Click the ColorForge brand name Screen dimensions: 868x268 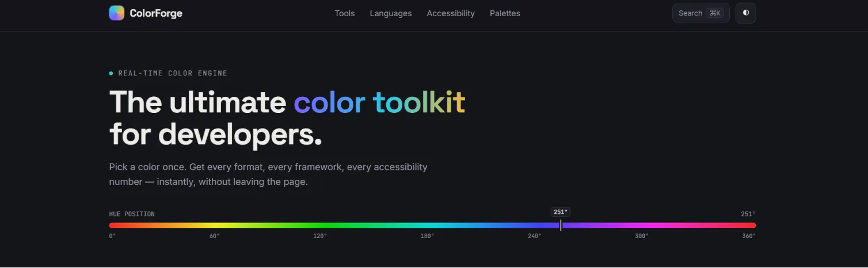tap(156, 13)
